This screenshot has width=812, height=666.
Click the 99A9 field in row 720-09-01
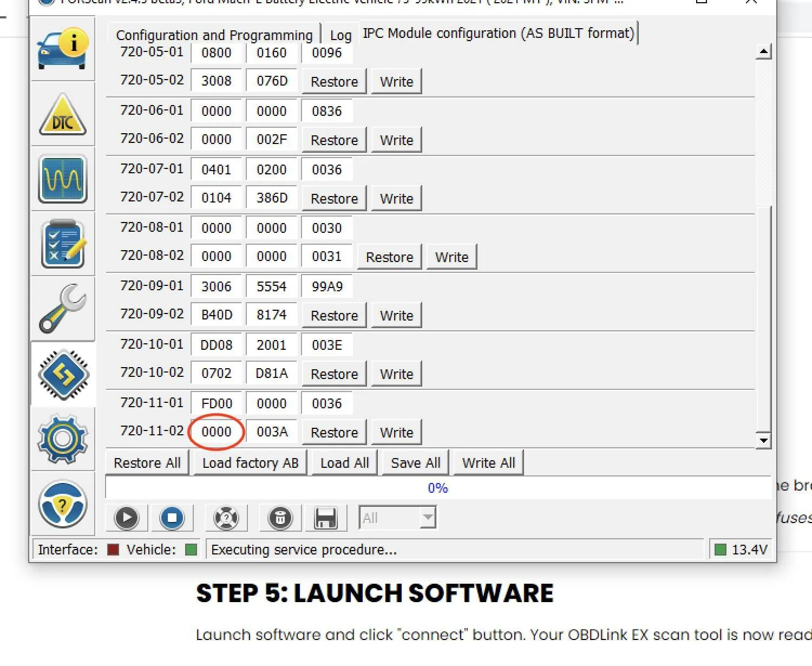click(327, 286)
